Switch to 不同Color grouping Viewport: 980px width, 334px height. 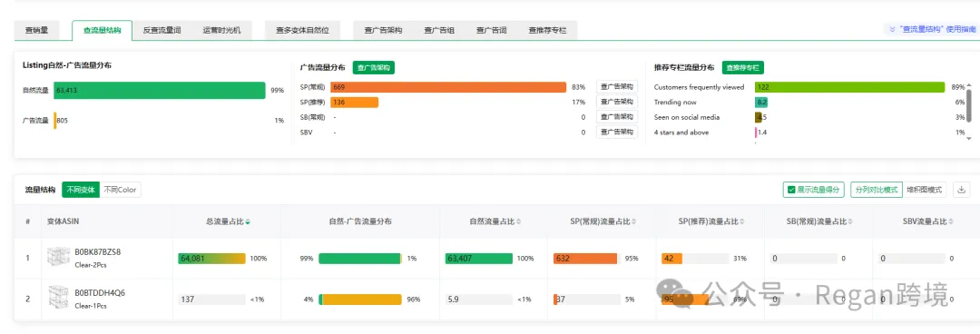point(121,190)
